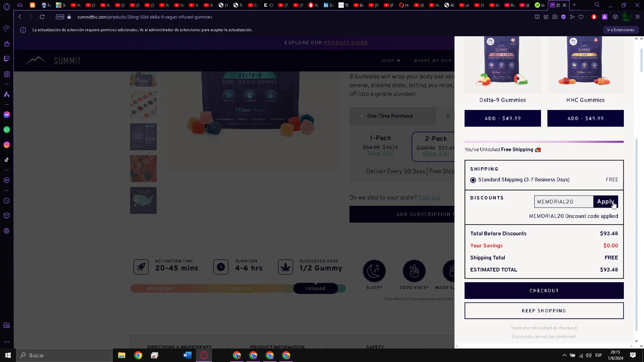
Task: Open a new browser tab
Action: point(574,5)
